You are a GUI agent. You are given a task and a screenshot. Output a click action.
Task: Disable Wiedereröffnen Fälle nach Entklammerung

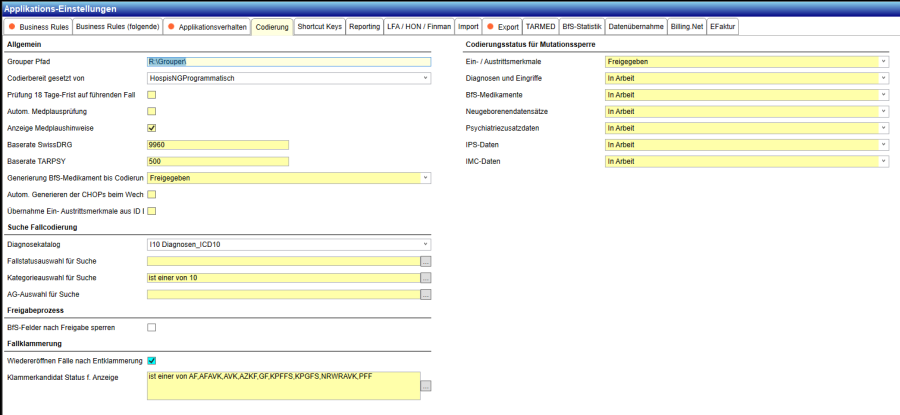coord(152,360)
